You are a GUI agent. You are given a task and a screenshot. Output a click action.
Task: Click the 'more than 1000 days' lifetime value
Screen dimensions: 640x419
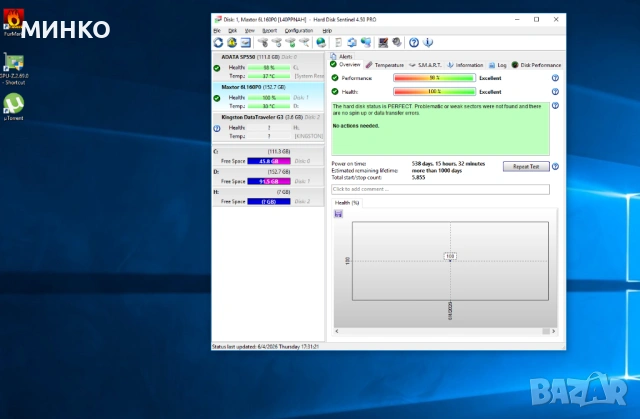point(437,171)
